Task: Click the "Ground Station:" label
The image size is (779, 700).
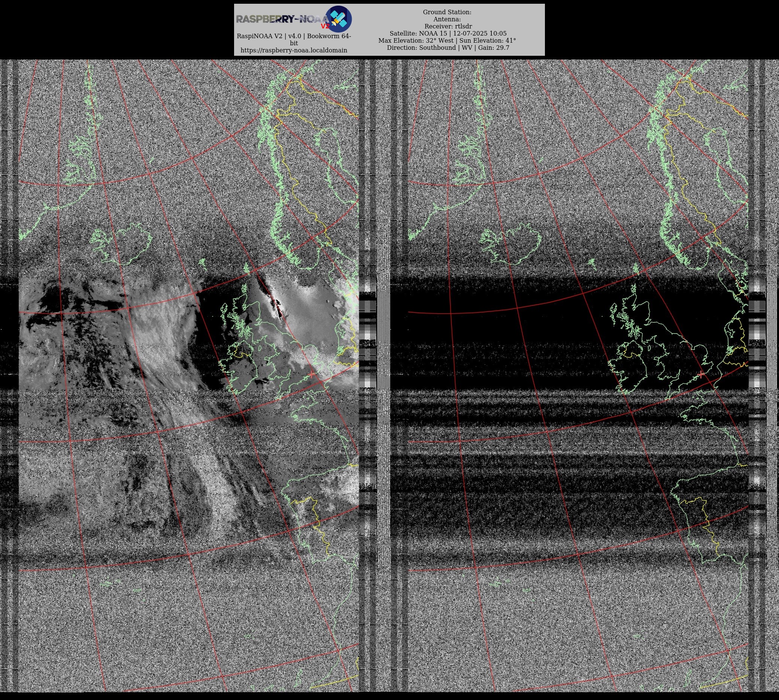Action: [x=447, y=12]
